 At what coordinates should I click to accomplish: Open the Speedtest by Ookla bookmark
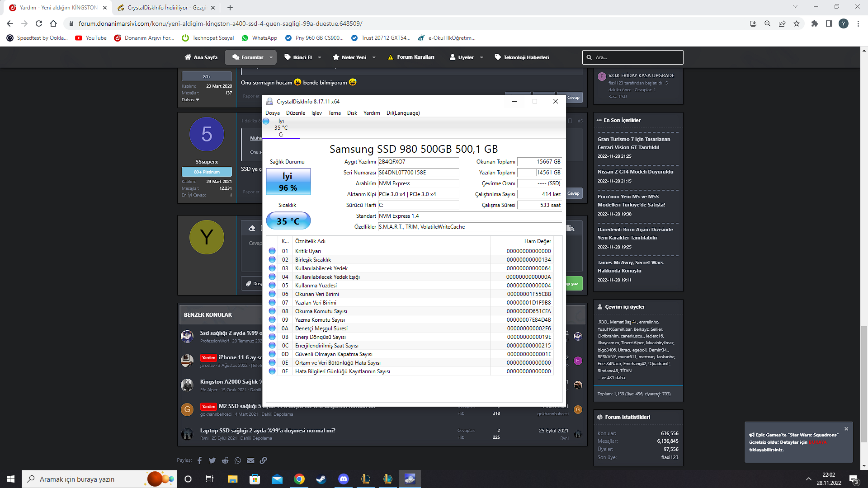(37, 38)
